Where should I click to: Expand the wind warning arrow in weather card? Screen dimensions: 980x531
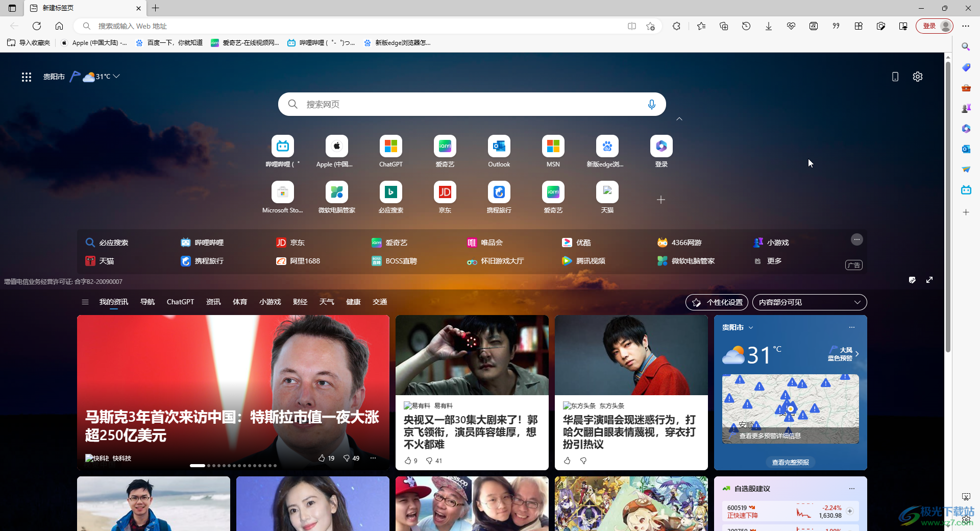[857, 354]
